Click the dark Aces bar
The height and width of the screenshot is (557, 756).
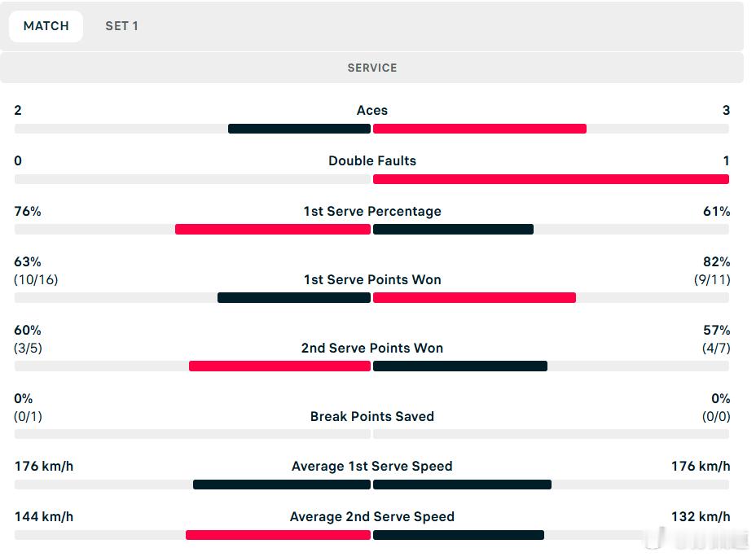pyautogui.click(x=300, y=129)
